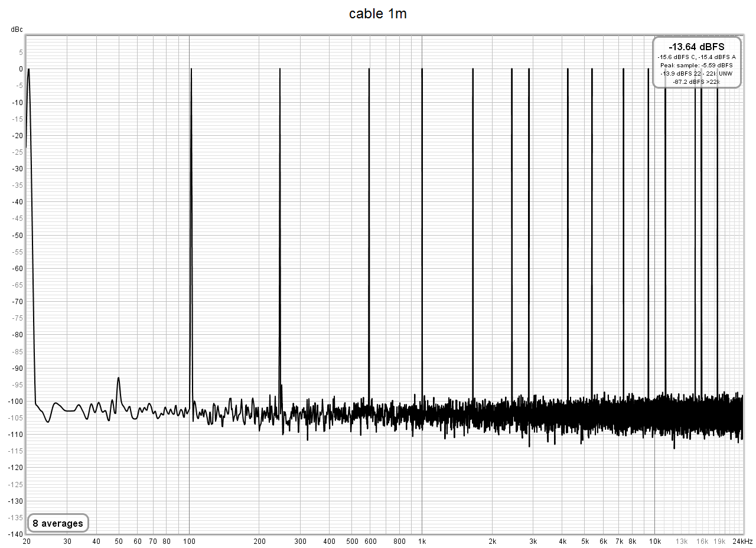Click the "dBc" vertical axis unit label
Screen dimensions: 756x548
pyautogui.click(x=16, y=29)
